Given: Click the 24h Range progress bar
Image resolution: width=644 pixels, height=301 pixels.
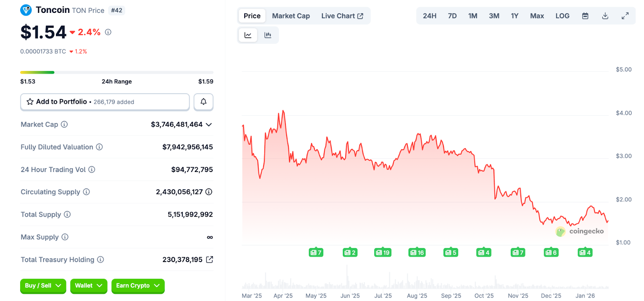Looking at the screenshot, I should click(117, 72).
